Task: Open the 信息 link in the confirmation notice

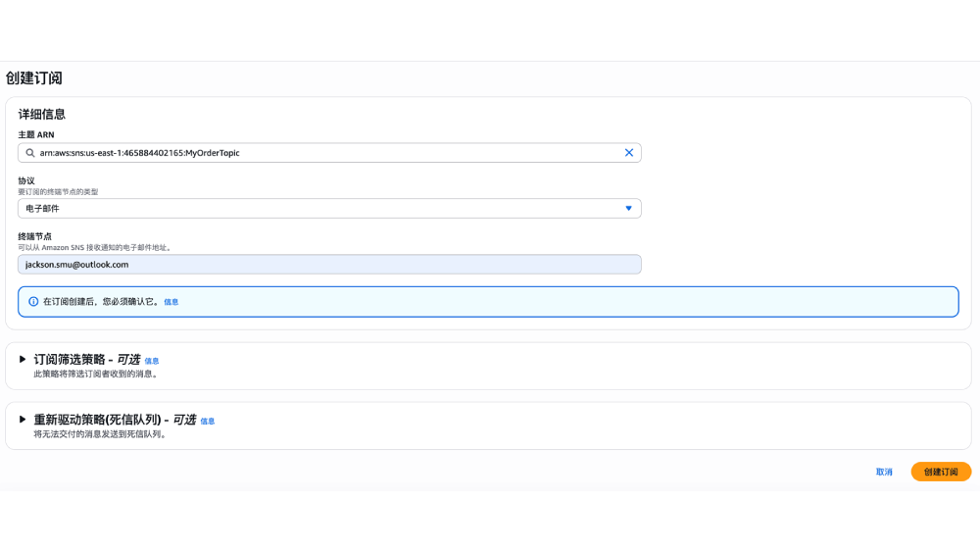Action: click(171, 302)
